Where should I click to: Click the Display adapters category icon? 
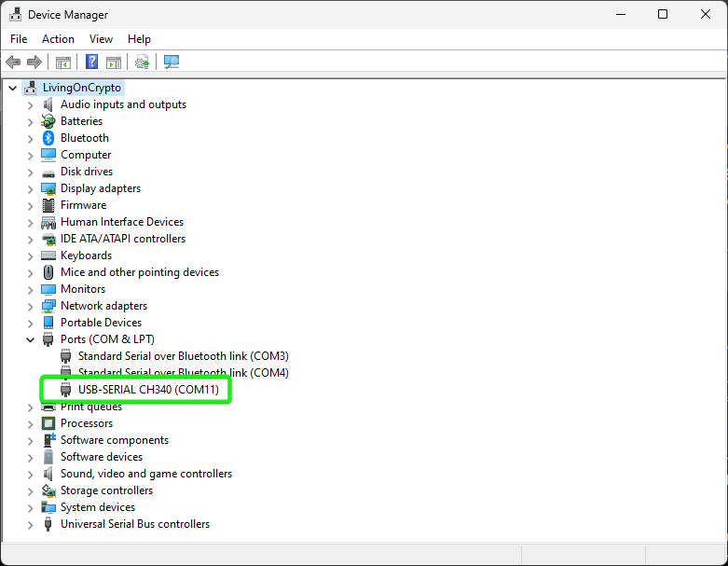[x=48, y=188]
